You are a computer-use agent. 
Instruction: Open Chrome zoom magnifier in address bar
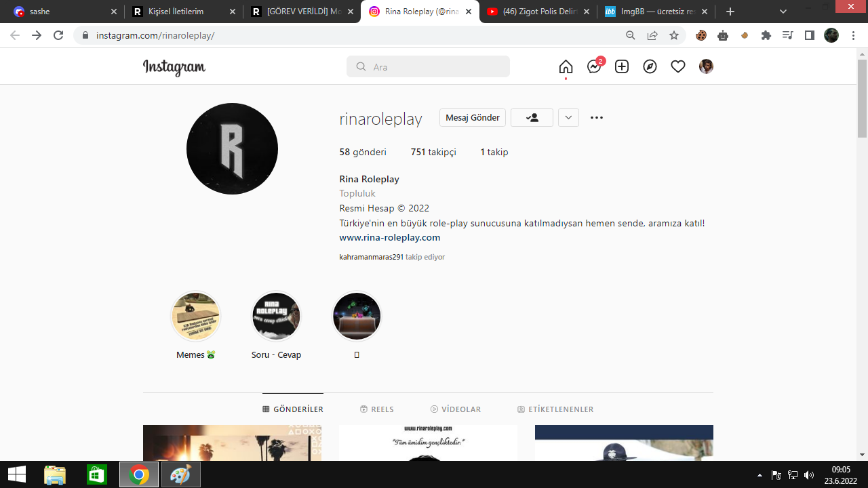click(631, 35)
